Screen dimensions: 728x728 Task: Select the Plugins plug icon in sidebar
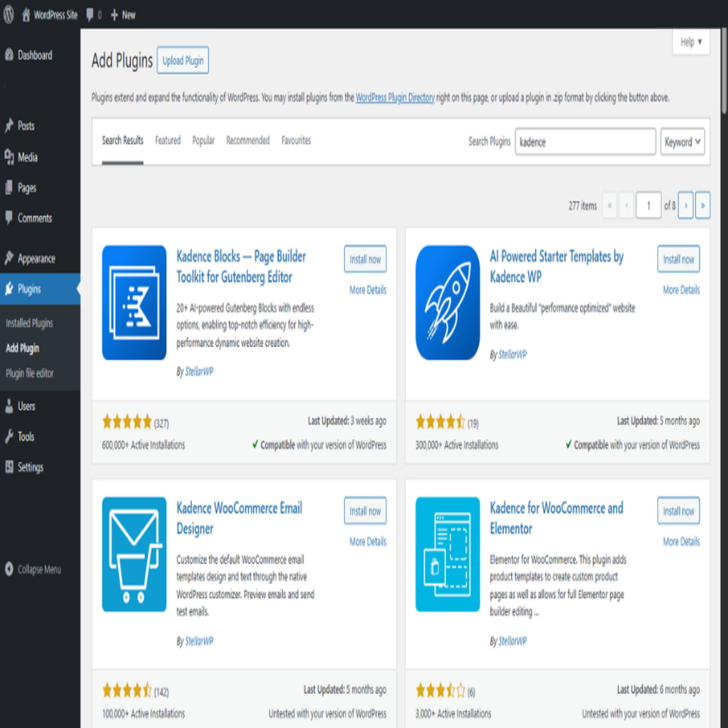click(9, 289)
